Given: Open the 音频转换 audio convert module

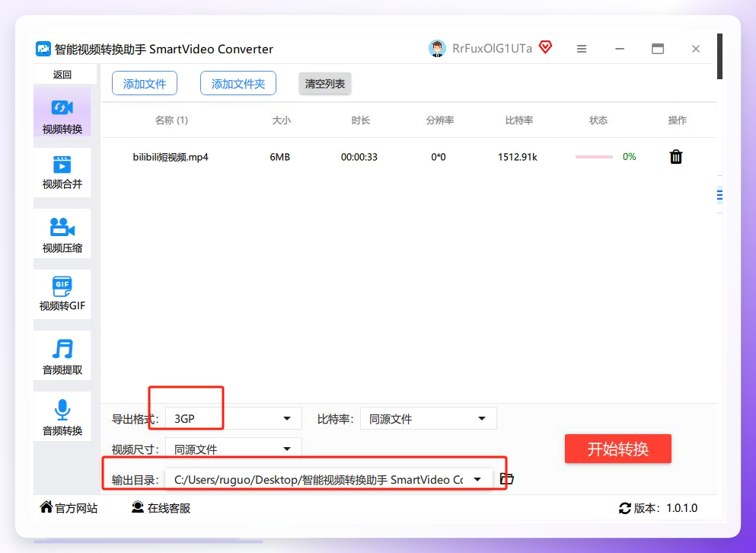Looking at the screenshot, I should click(x=62, y=417).
